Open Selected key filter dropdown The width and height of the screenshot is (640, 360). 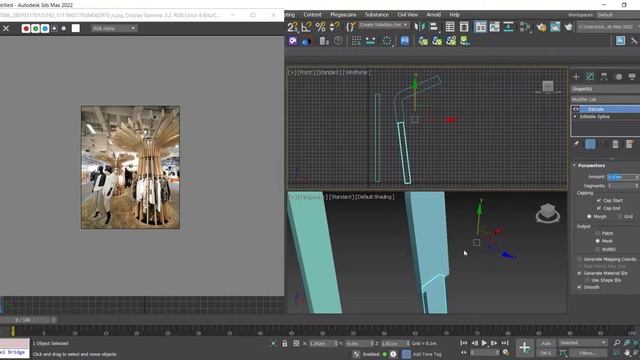tap(582, 342)
